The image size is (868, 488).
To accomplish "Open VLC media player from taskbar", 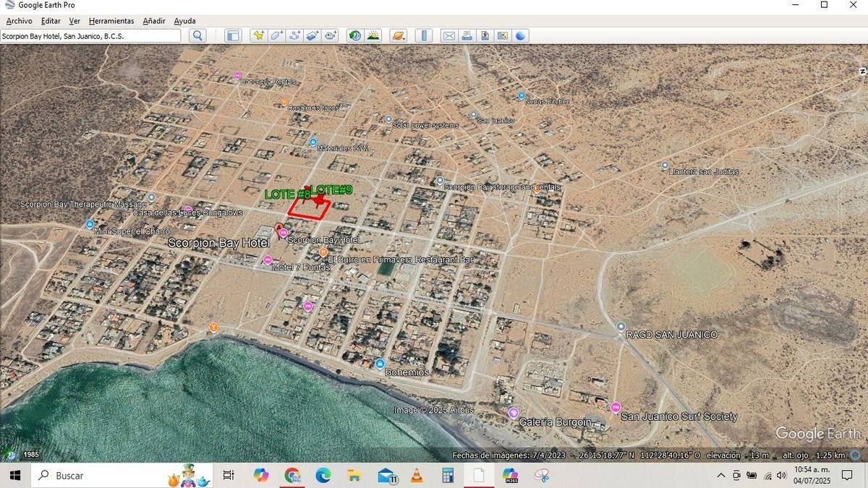I will coord(417,475).
